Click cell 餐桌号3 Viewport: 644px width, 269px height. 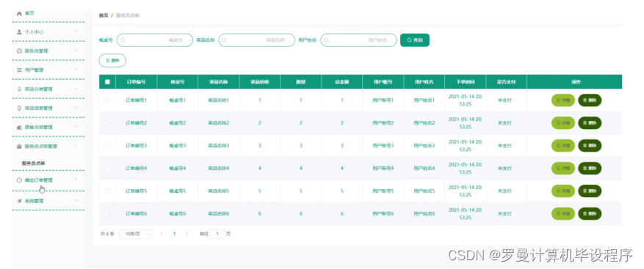[x=178, y=146]
